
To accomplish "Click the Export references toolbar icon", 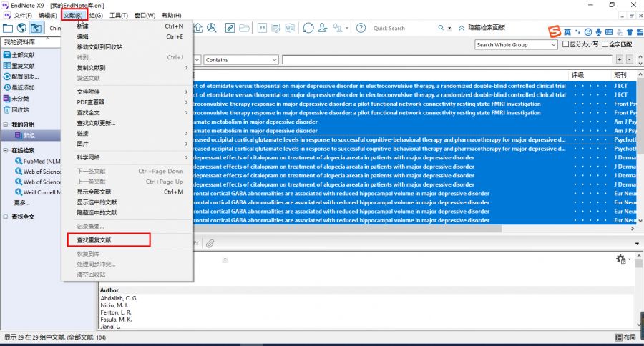I will [198, 28].
